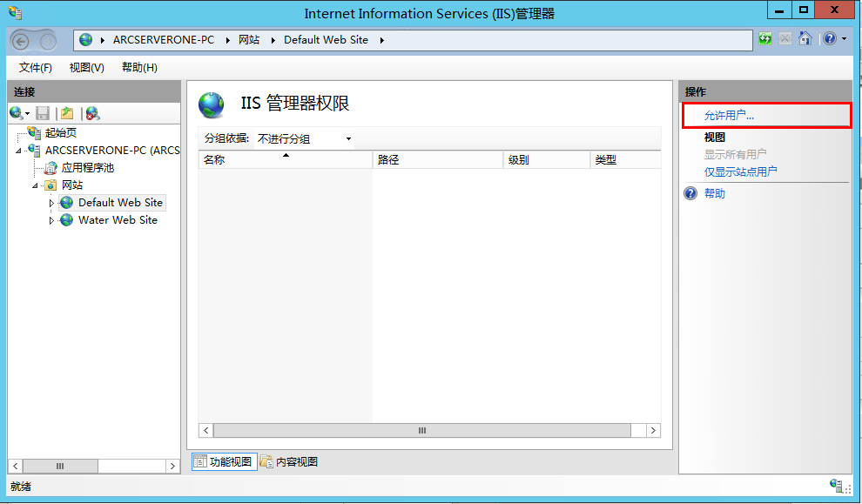Click the 网站 folder icon in tree
862x504 pixels.
coord(51,185)
